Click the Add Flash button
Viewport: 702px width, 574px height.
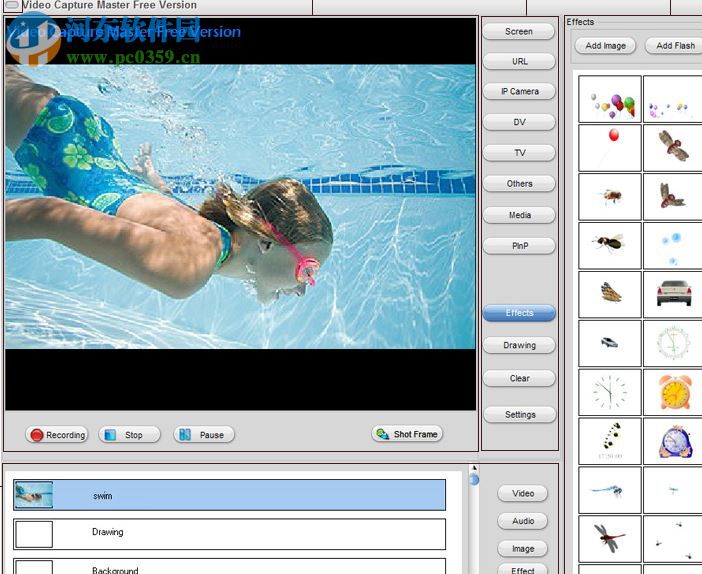point(675,46)
